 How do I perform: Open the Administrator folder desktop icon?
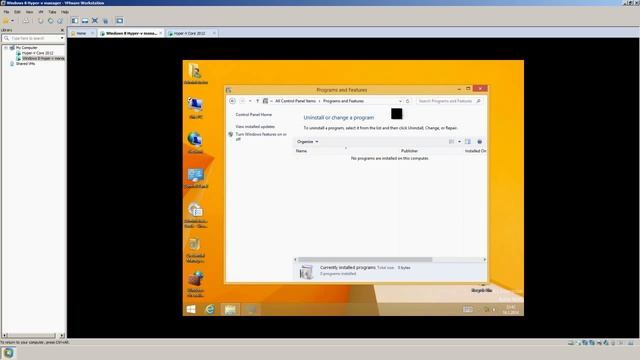pos(196,74)
